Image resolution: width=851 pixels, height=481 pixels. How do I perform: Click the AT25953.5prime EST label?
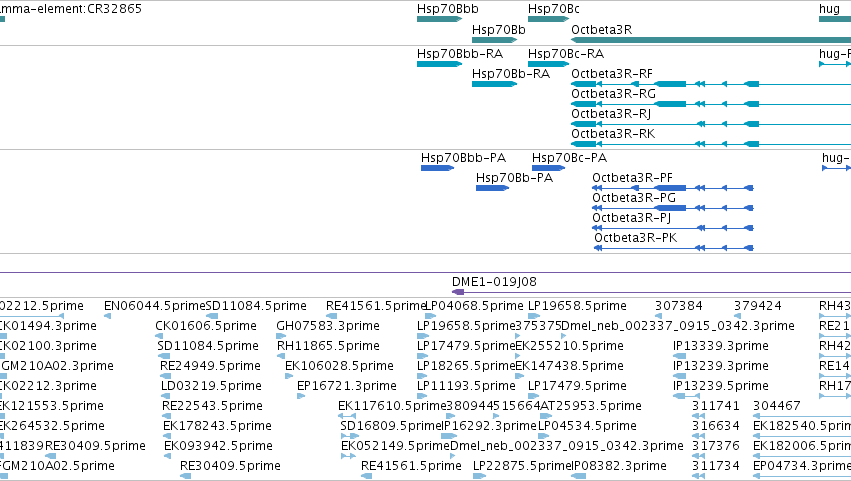(591, 407)
